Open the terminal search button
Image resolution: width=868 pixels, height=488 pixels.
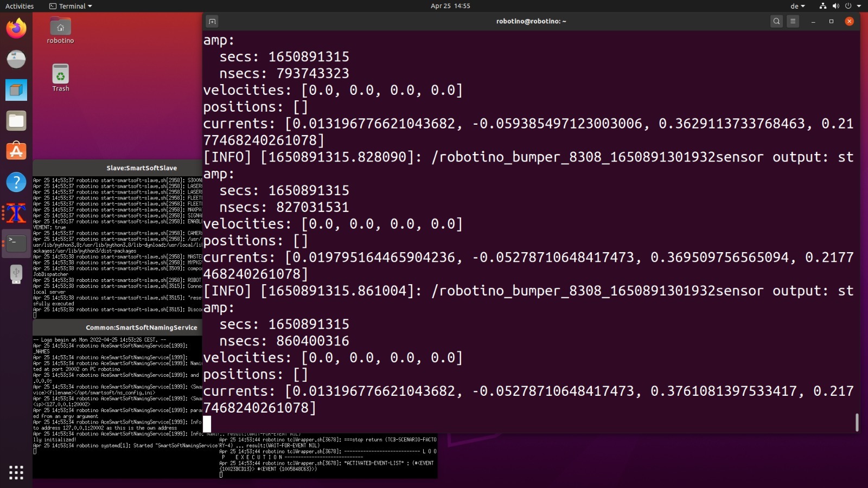point(776,21)
